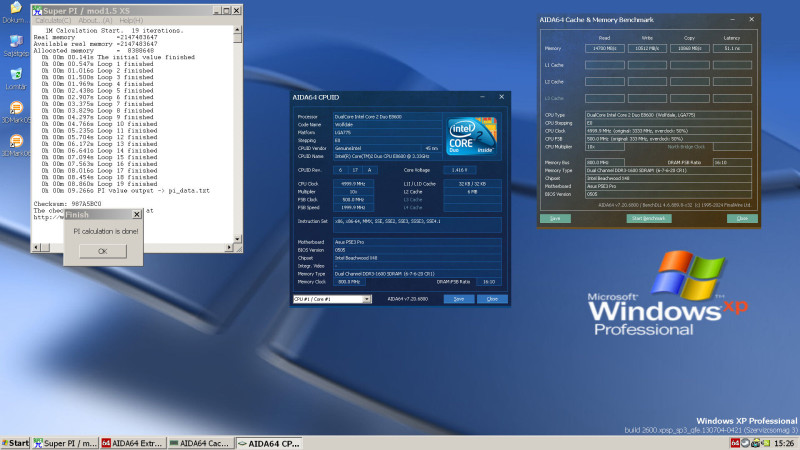Click Super PI horizontal scroll left arrow

pyautogui.click(x=36, y=247)
